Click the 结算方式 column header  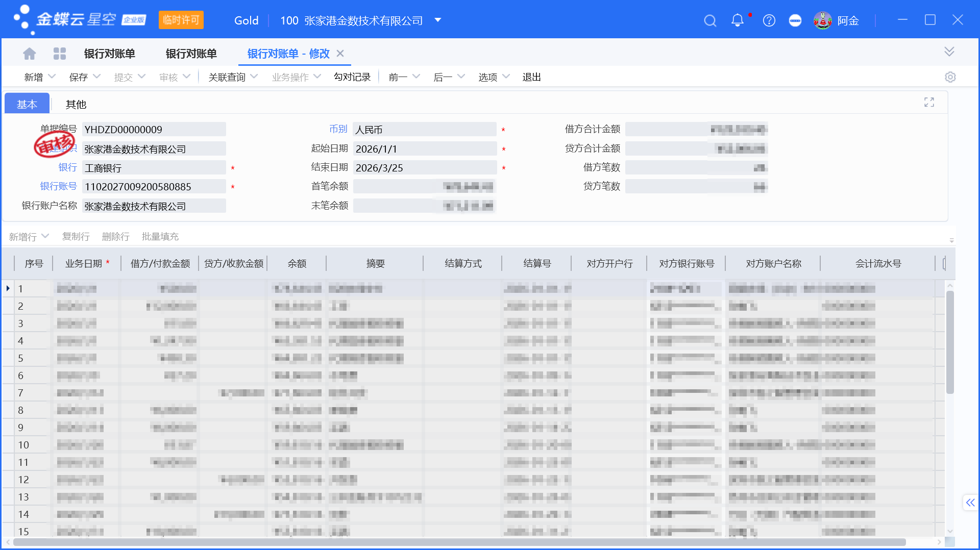tap(463, 263)
